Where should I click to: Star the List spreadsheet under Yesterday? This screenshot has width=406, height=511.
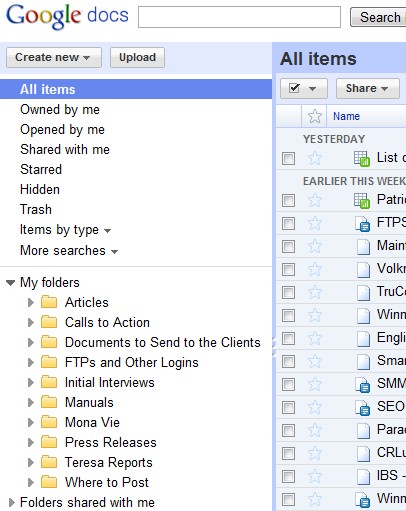point(315,158)
